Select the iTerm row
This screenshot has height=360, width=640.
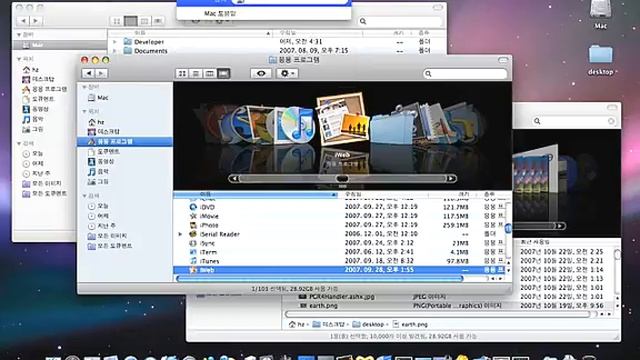(340, 252)
